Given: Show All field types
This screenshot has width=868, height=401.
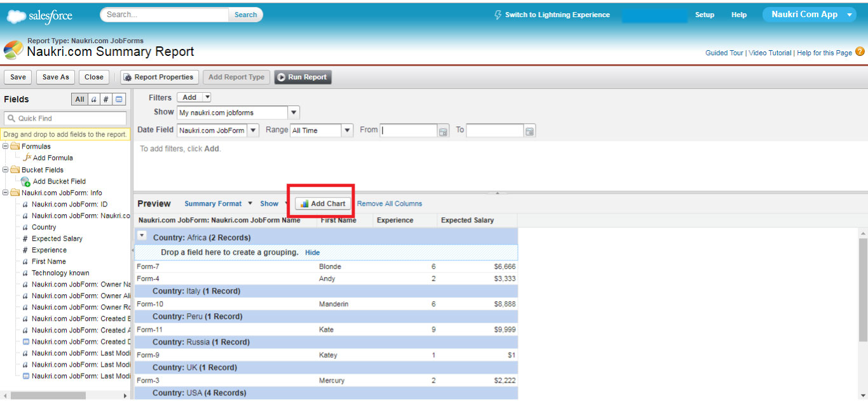Looking at the screenshot, I should (x=79, y=99).
